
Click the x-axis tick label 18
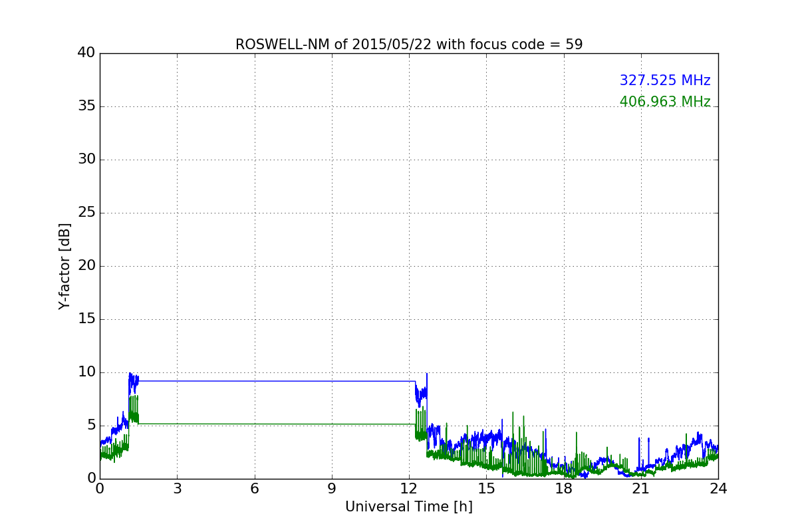tap(564, 488)
